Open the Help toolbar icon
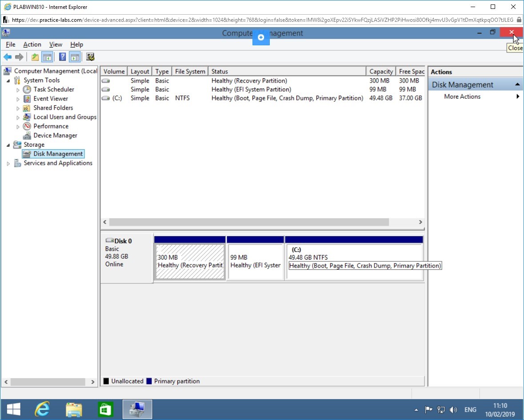 [x=63, y=57]
